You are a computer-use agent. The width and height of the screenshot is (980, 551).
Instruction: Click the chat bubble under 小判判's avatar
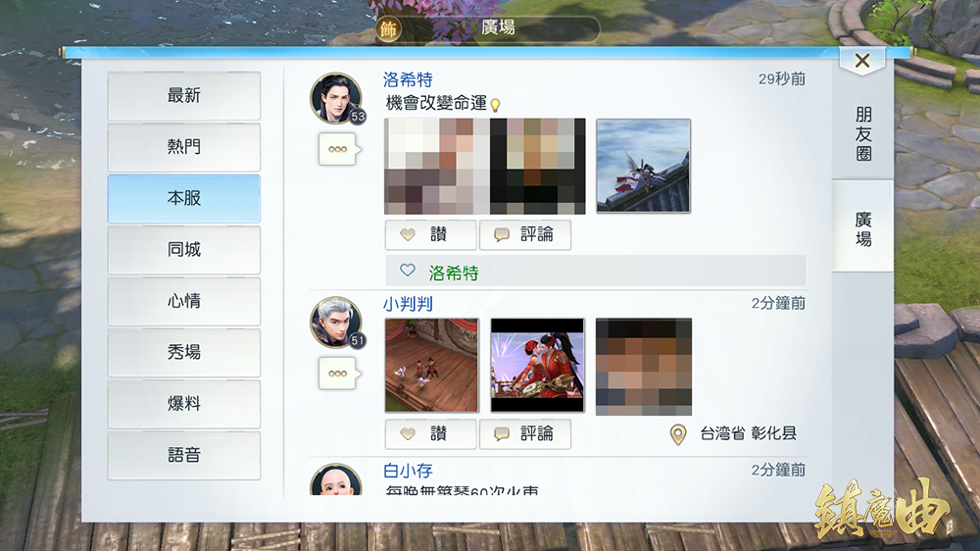pos(338,374)
